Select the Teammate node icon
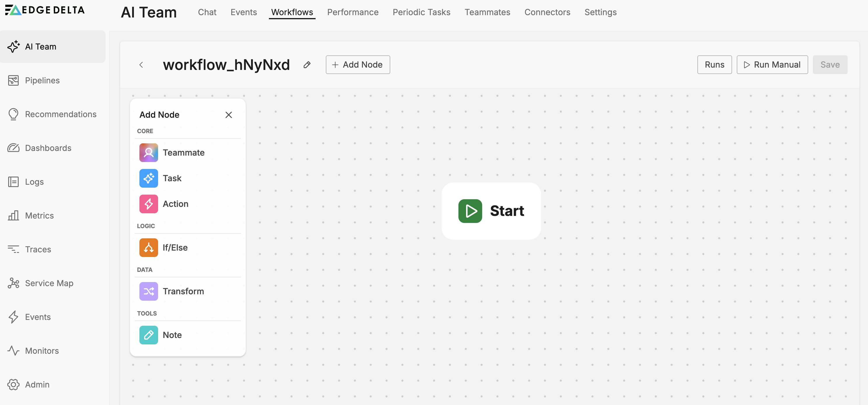868x405 pixels. coord(148,152)
